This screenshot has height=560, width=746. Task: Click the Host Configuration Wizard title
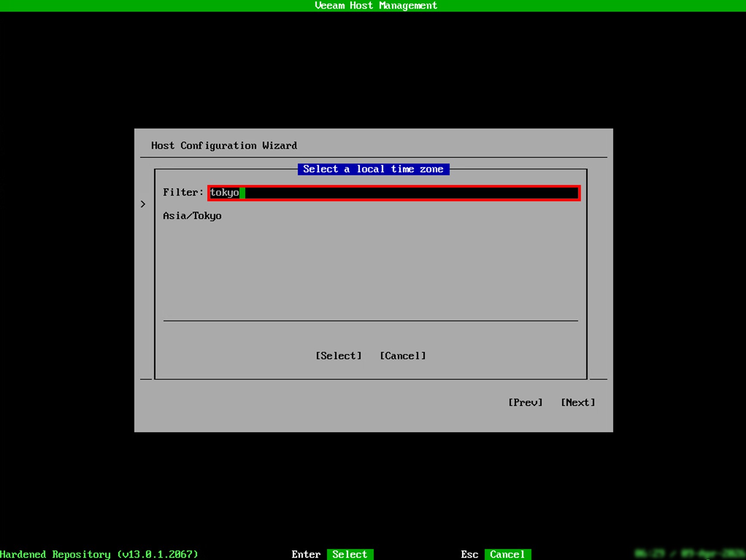tap(224, 146)
